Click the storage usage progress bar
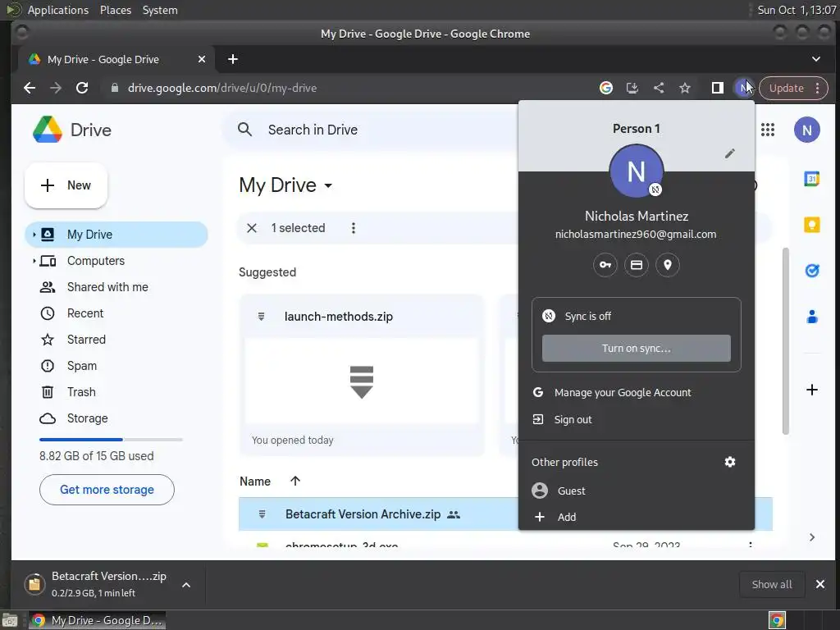 pyautogui.click(x=111, y=440)
